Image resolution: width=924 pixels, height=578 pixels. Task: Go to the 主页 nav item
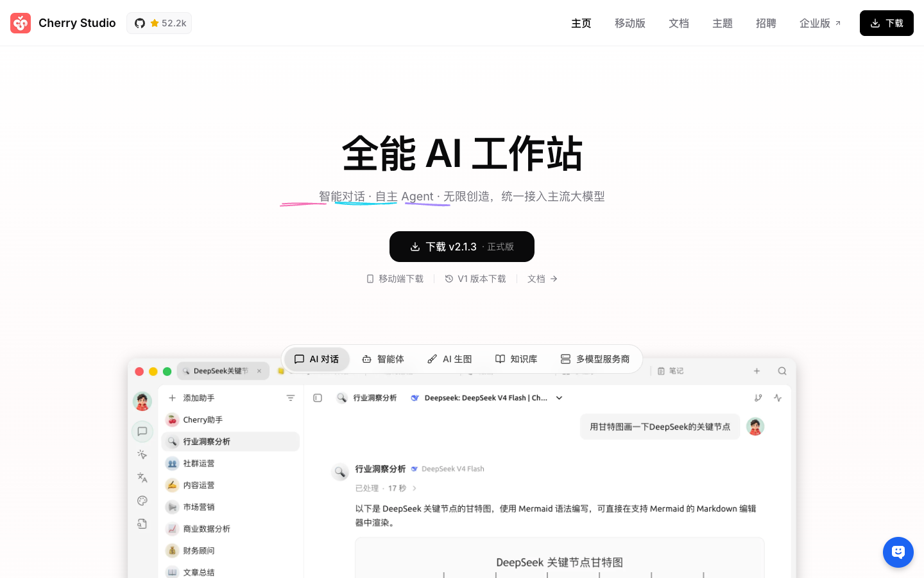[581, 23]
